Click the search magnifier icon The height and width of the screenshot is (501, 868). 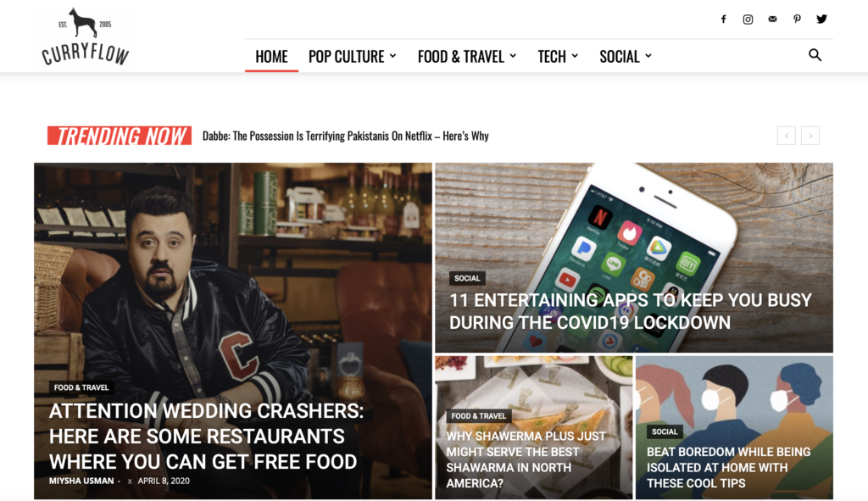[815, 55]
